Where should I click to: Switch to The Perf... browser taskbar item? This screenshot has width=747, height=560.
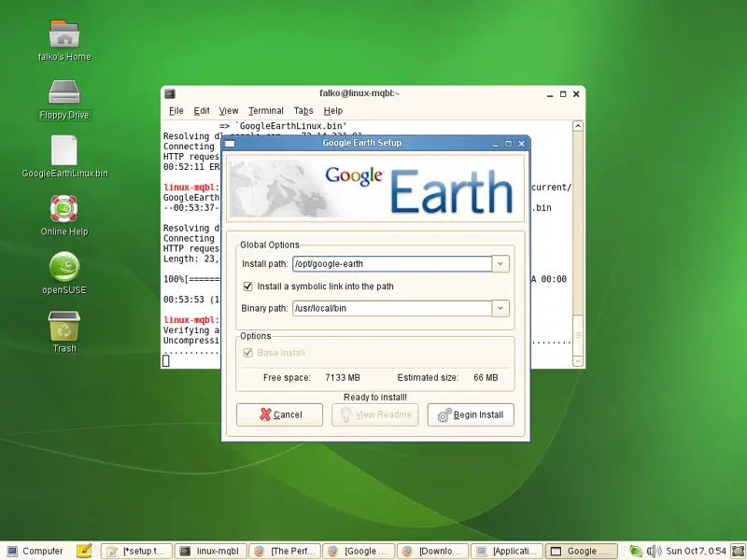point(285,551)
